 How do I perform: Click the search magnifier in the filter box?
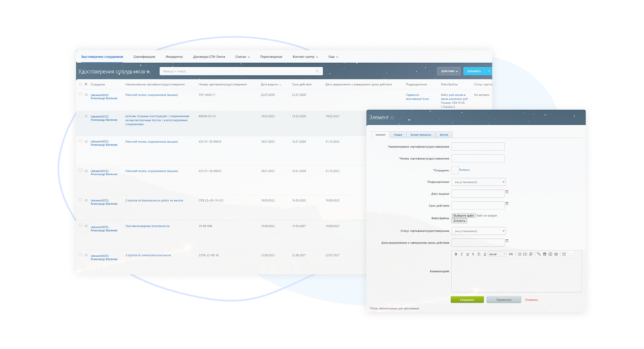click(317, 71)
